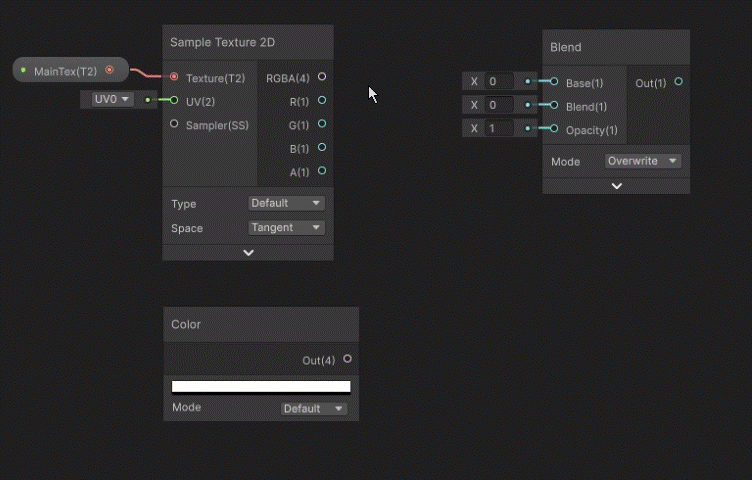Viewport: 752px width, 480px height.
Task: Click the Texture(T2) input port
Action: tap(175, 77)
